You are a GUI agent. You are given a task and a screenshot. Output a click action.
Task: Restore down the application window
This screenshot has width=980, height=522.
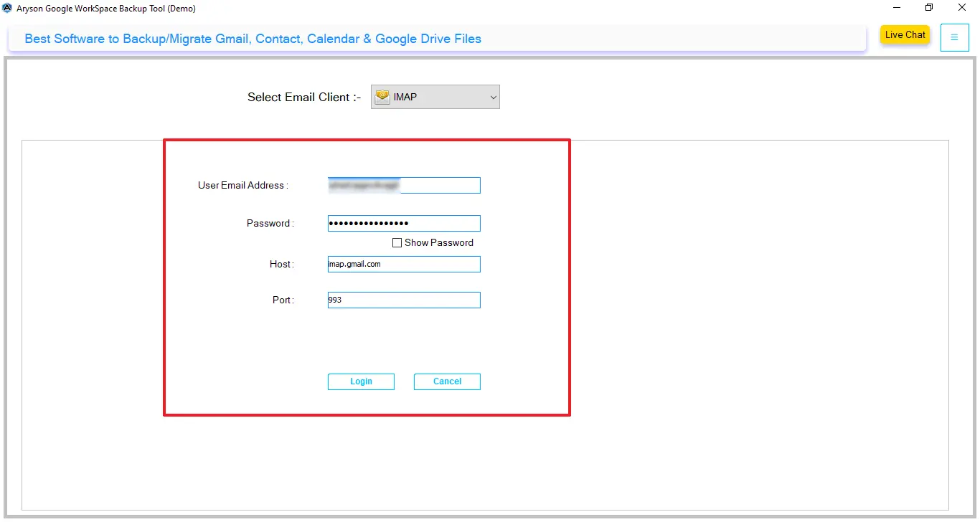click(929, 8)
